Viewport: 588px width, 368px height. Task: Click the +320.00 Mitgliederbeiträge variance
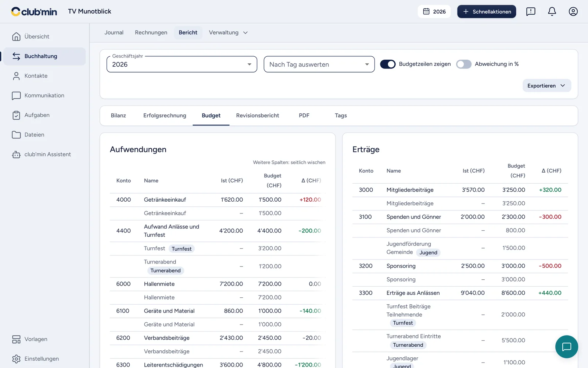[x=550, y=190]
